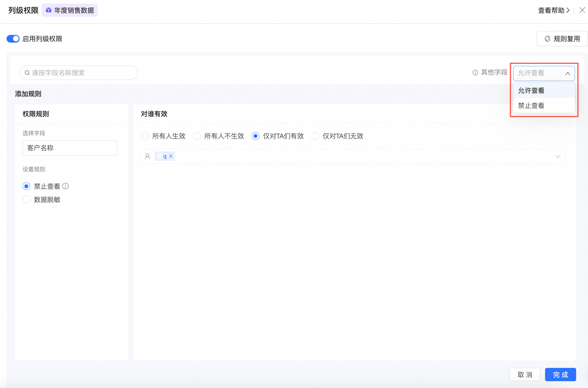Choose 允许查看 from dropdown list
588x388 pixels.
531,90
